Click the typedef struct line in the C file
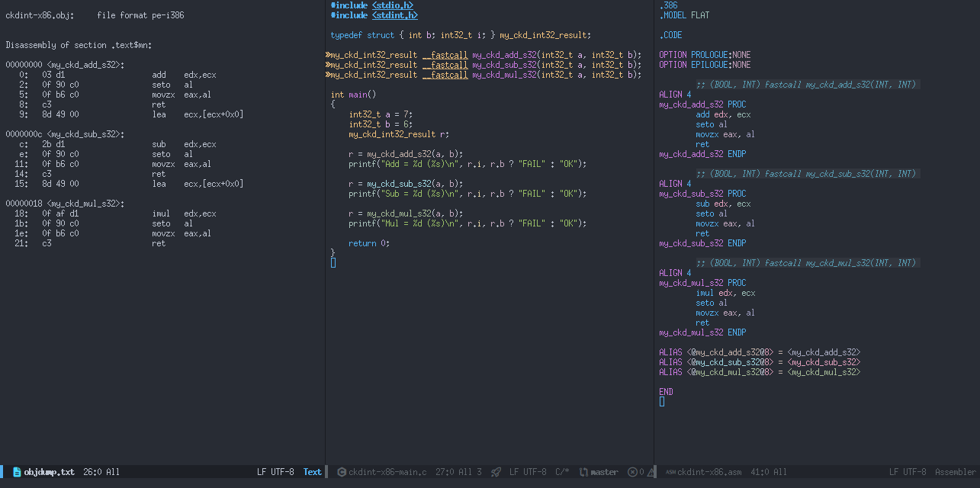This screenshot has height=488, width=980. pos(461,35)
